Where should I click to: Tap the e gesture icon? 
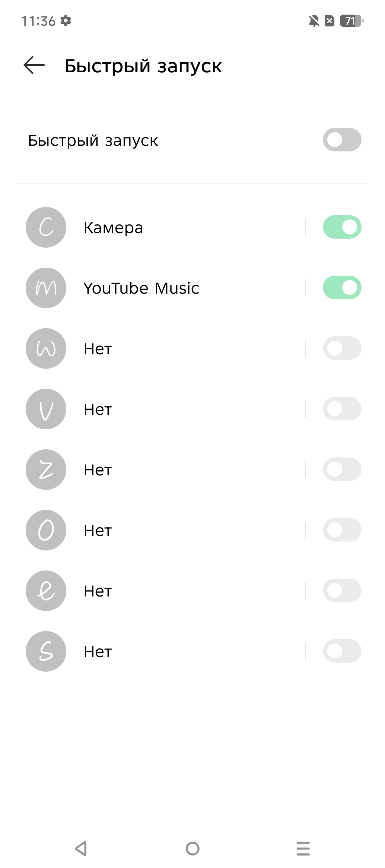click(x=46, y=591)
